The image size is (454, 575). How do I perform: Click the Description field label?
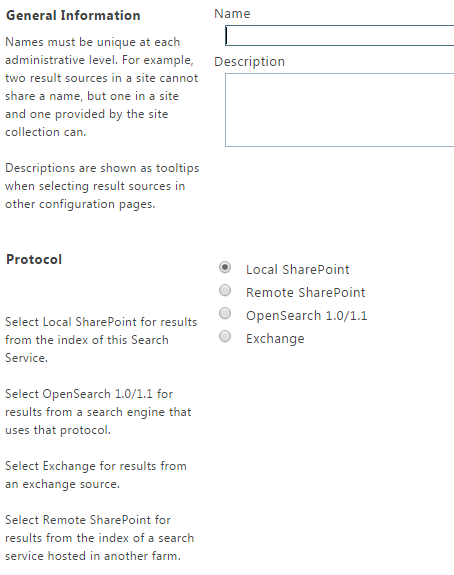(249, 62)
